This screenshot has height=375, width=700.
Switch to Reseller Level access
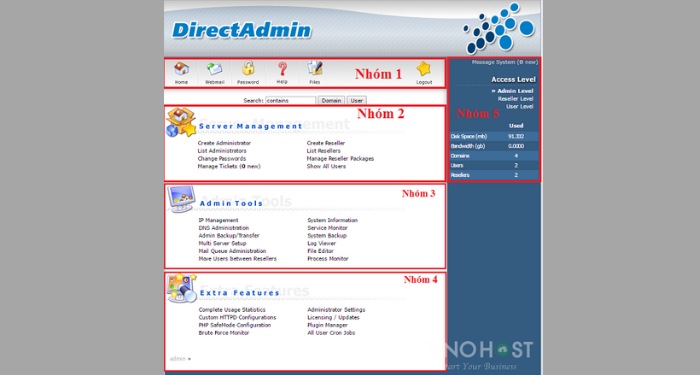point(516,99)
